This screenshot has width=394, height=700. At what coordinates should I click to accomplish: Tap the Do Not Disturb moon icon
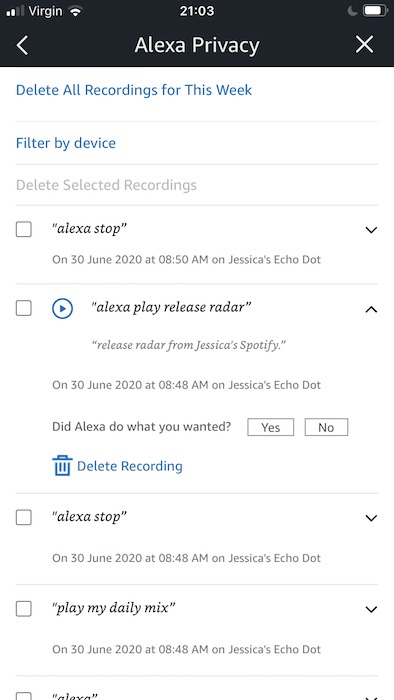coord(353,11)
